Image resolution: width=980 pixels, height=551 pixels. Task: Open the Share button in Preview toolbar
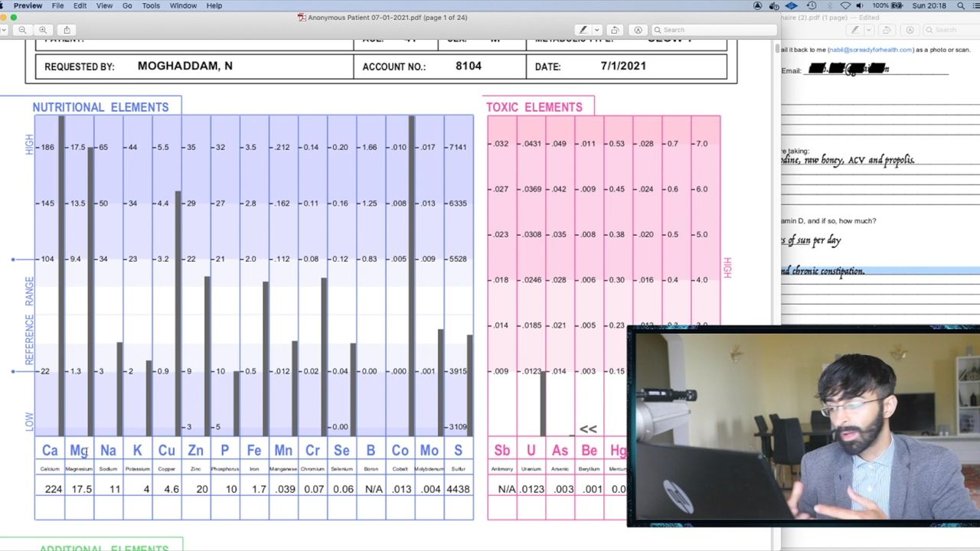click(x=67, y=30)
